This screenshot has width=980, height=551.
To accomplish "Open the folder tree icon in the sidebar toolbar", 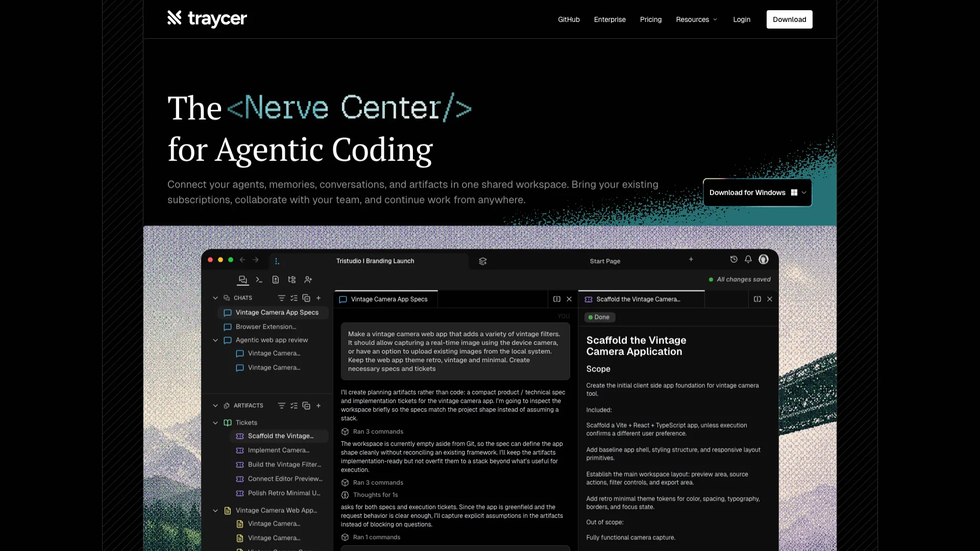I will click(x=292, y=280).
